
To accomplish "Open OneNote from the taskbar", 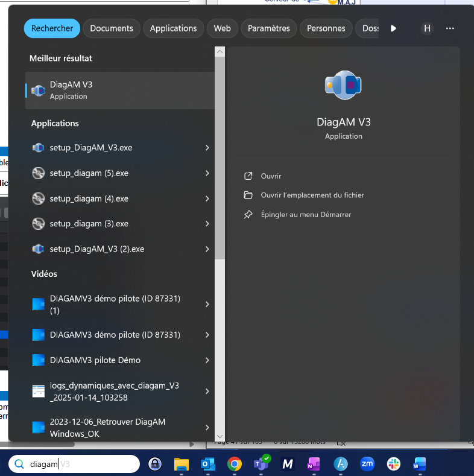I will pyautogui.click(x=314, y=463).
